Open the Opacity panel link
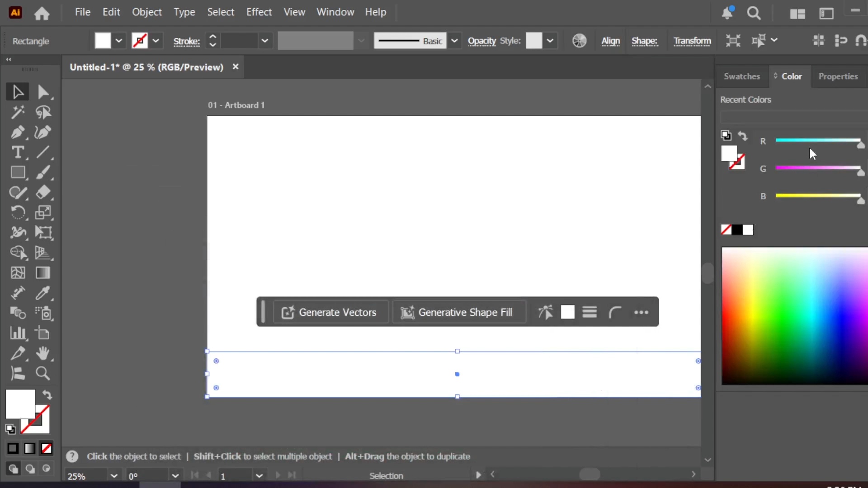The width and height of the screenshot is (868, 488). (x=482, y=41)
